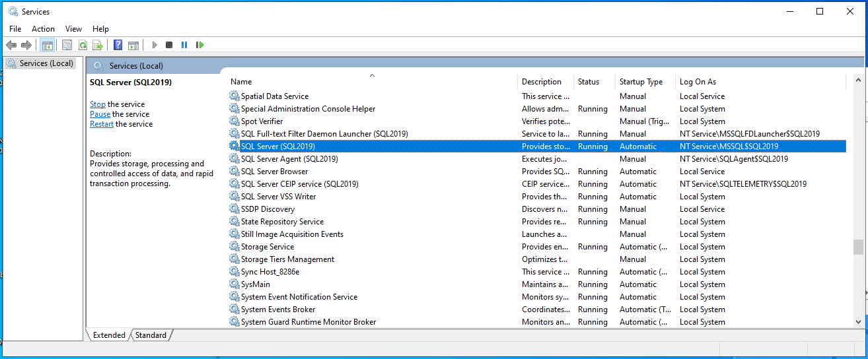Click gear icon of SysMain

[234, 284]
